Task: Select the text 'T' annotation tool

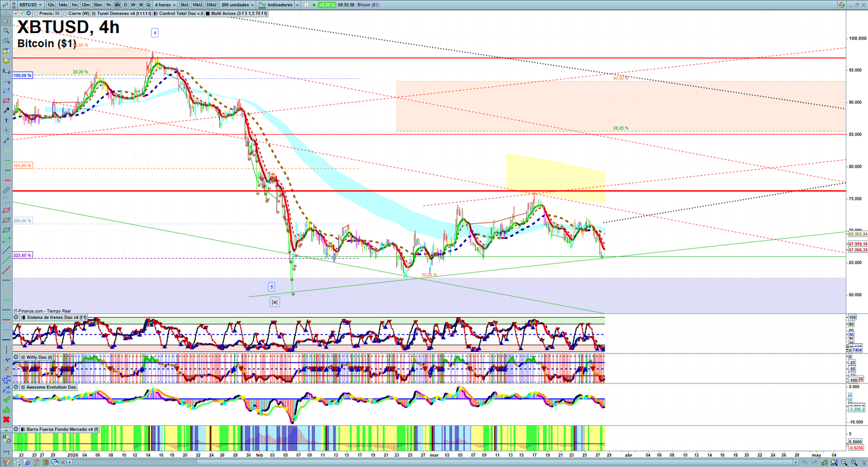Action: click(x=7, y=121)
